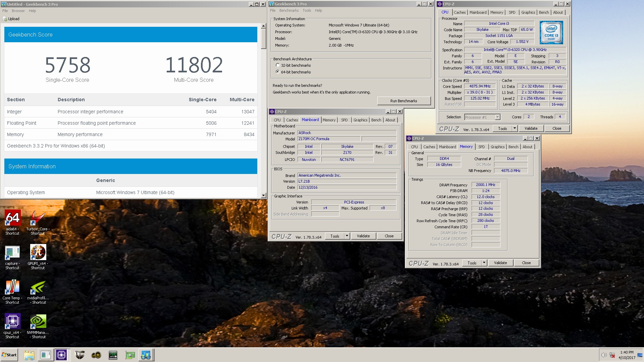
Task: Click Close in CPU-Z CPU window
Action: pos(557,128)
